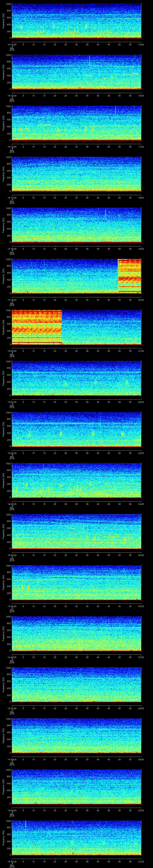Click the 18:00 end time label

pos(141,198)
